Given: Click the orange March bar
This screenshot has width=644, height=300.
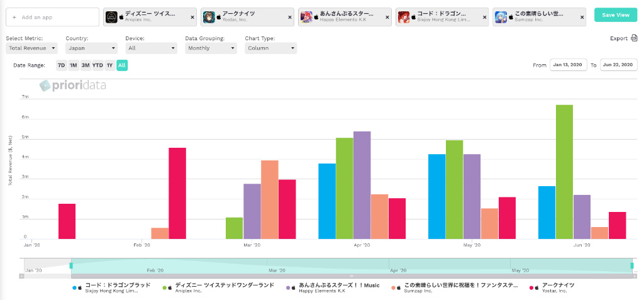Looking at the screenshot, I should (269, 200).
